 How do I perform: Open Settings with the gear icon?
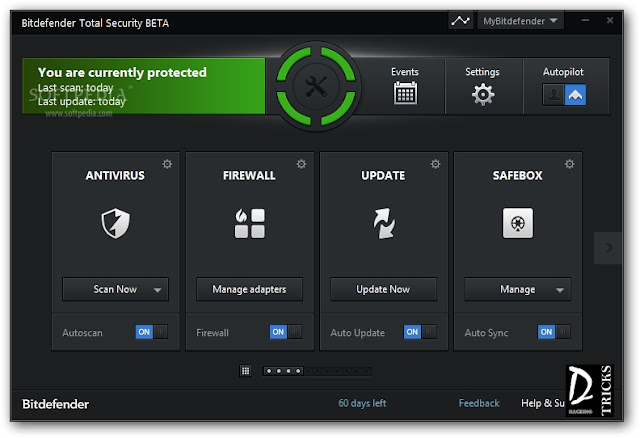[x=483, y=94]
